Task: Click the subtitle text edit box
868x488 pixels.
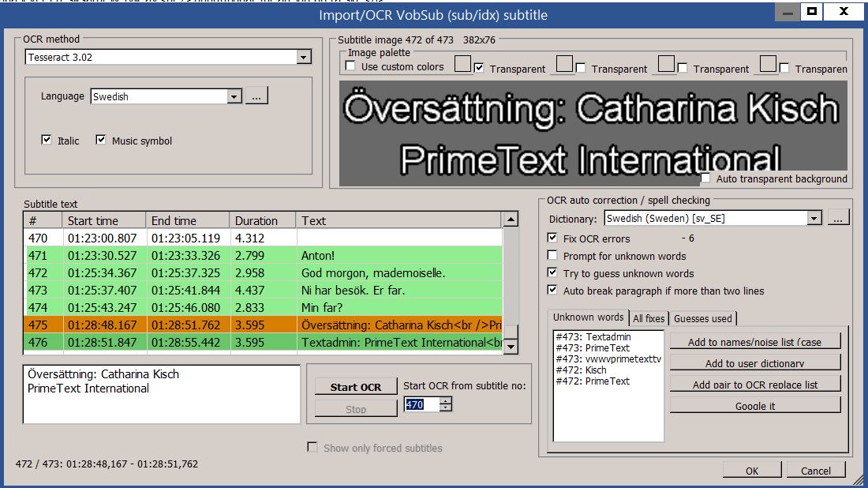Action: [x=162, y=394]
